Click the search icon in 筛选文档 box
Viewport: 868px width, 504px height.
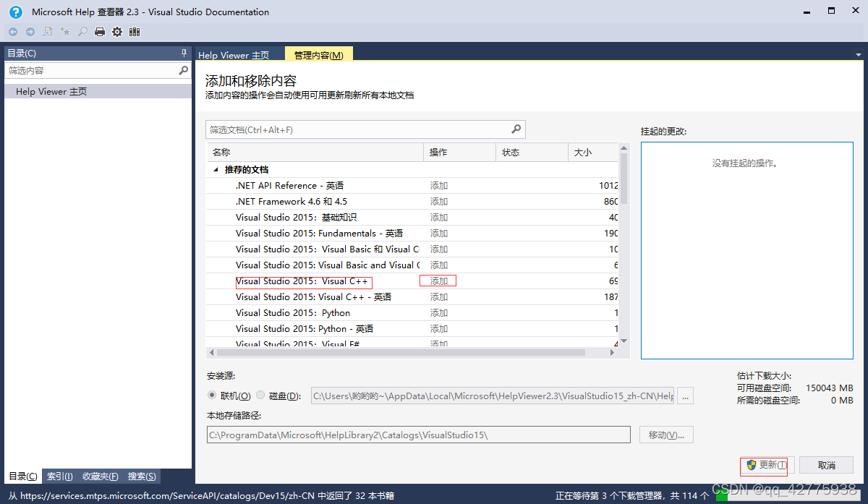pyautogui.click(x=516, y=129)
